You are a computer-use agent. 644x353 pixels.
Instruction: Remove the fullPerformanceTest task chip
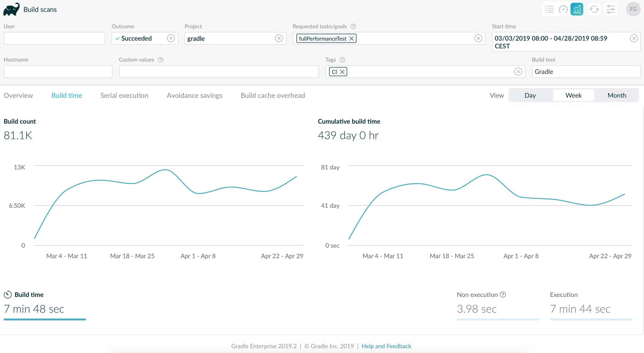click(x=351, y=39)
